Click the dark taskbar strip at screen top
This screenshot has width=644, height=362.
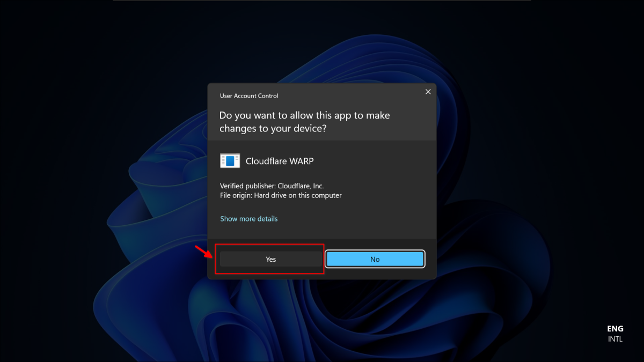coord(322,4)
